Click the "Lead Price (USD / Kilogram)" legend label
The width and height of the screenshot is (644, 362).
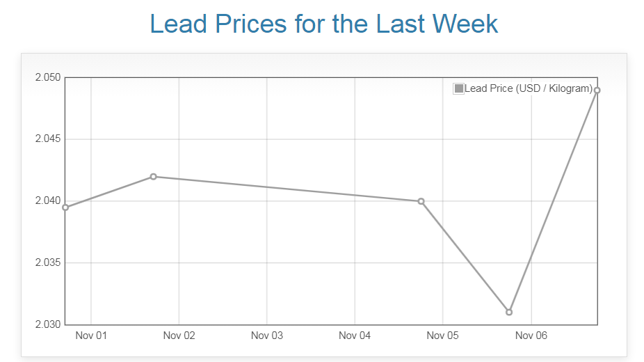(x=528, y=88)
